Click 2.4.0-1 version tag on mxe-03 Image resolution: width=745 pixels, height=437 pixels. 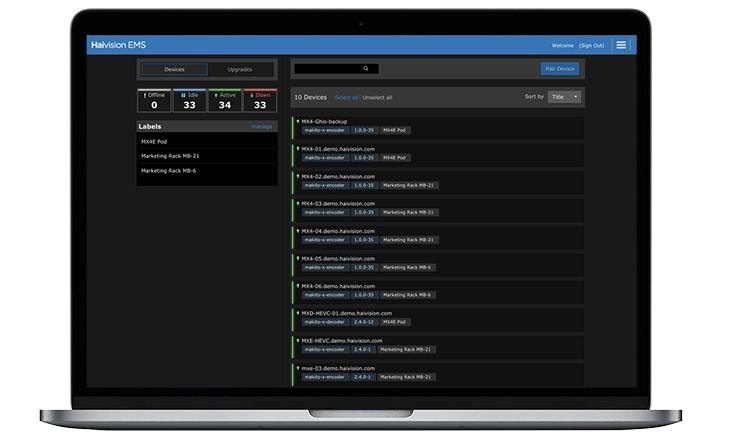click(363, 377)
